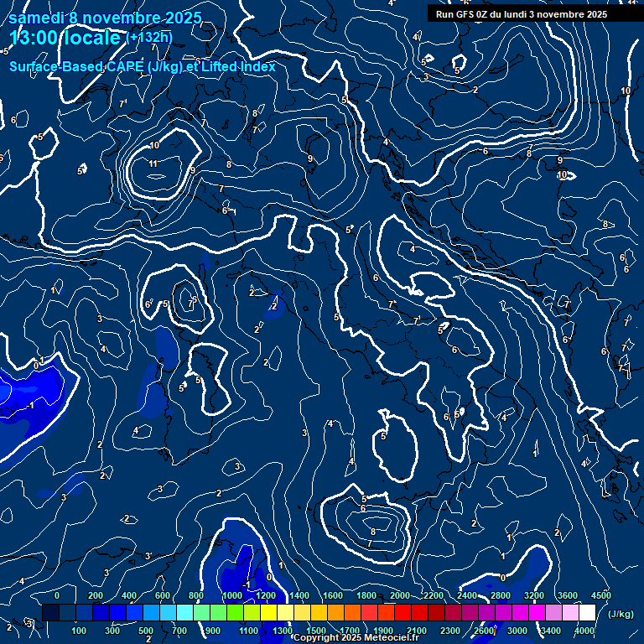Select the legend swatch between 700 and 800

[x=184, y=612]
